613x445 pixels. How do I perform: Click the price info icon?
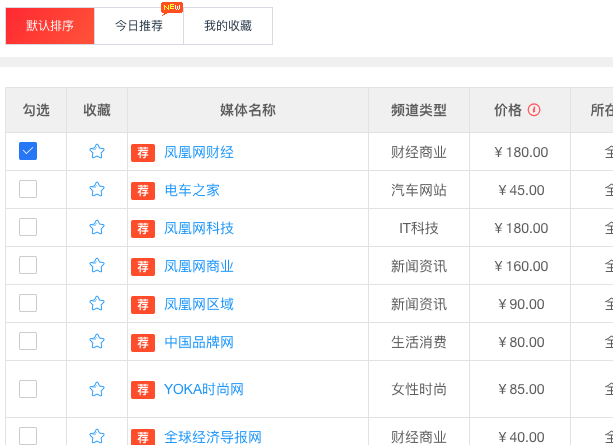pyautogui.click(x=534, y=110)
